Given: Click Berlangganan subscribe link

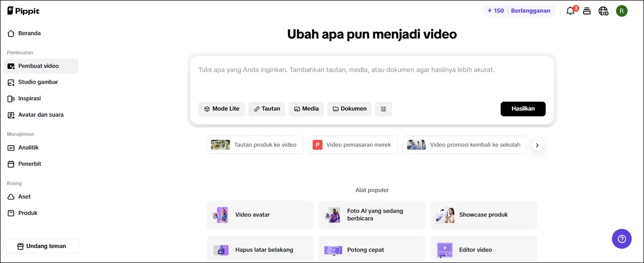Looking at the screenshot, I should 530,11.
